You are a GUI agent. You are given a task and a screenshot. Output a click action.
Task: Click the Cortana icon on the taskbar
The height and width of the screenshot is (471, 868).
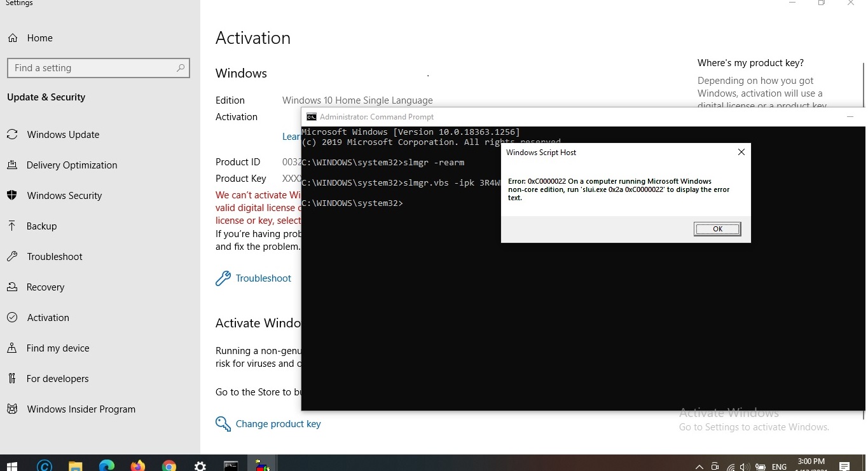click(44, 465)
